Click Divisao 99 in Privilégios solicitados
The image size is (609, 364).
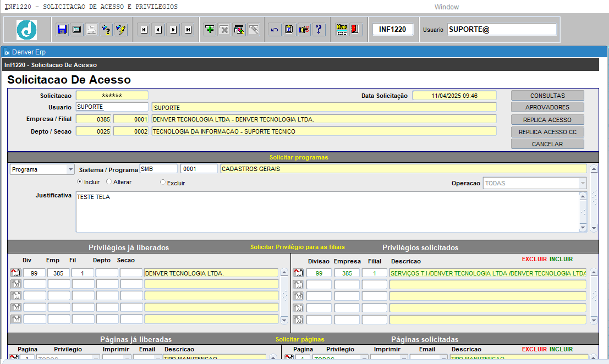point(319,273)
